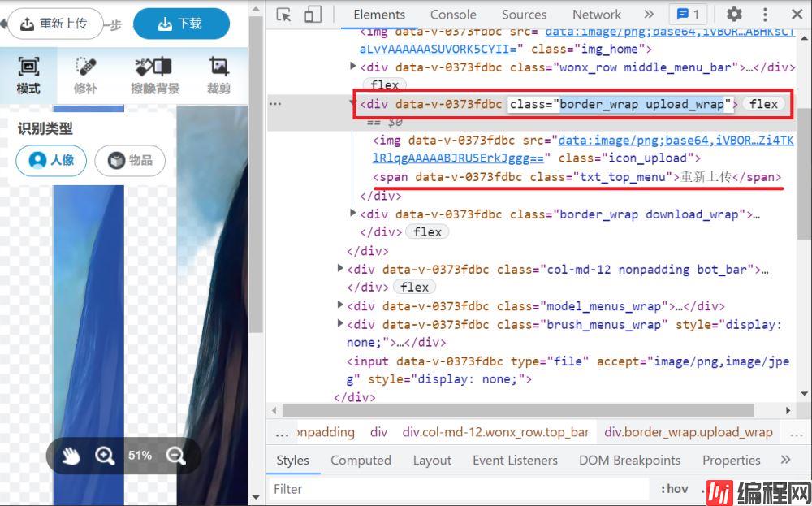
Task: Show more DevTools panels chevron
Action: [648, 15]
